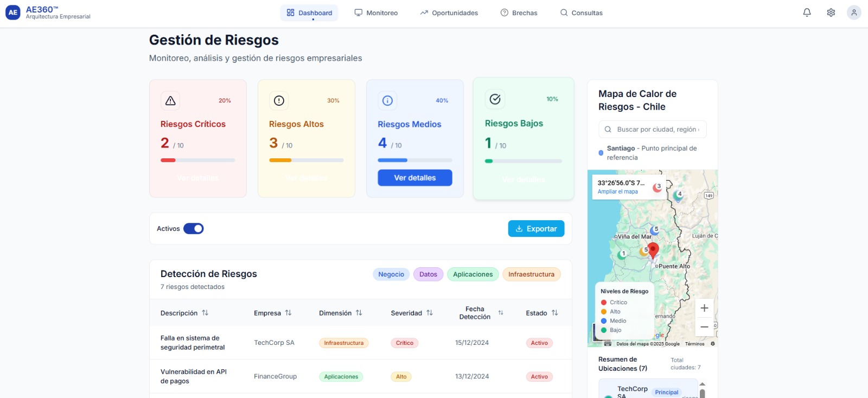Toggle the Infraestructura filter chip
The image size is (868, 398).
tap(531, 274)
